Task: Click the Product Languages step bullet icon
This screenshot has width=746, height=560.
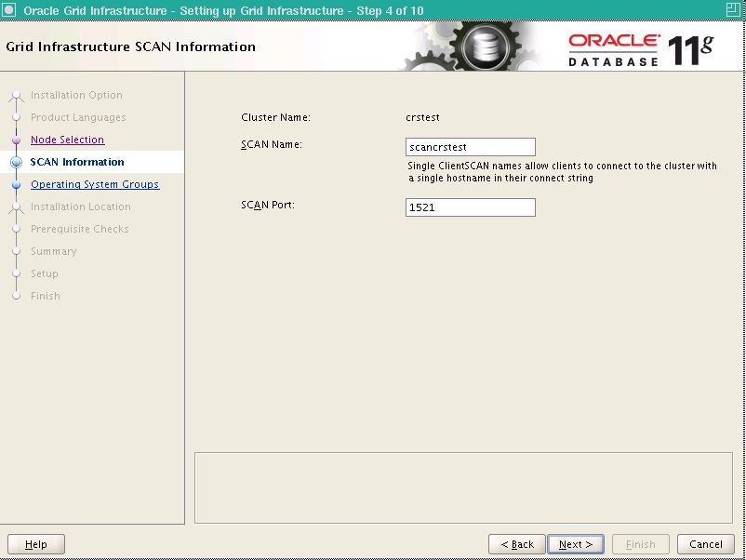Action: pos(16,118)
